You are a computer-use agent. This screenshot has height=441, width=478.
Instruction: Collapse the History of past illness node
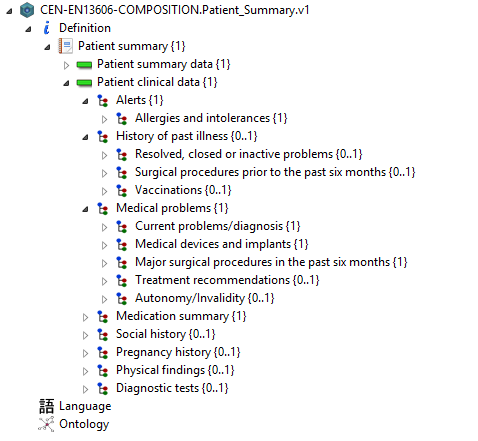click(86, 137)
